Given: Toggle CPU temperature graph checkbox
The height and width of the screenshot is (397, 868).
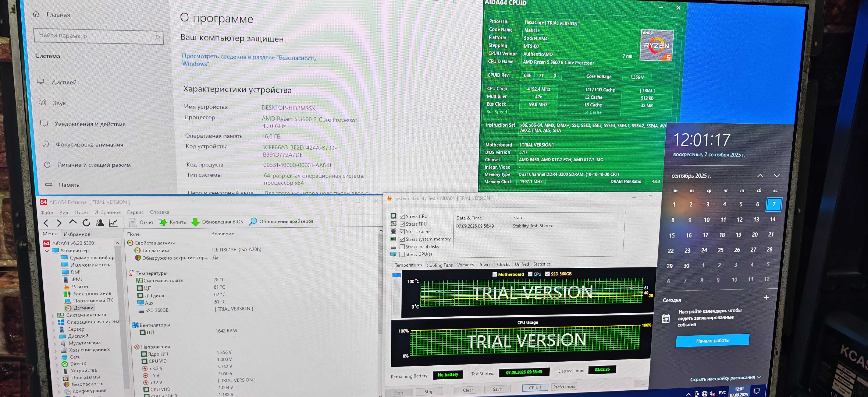Looking at the screenshot, I should 530,274.
